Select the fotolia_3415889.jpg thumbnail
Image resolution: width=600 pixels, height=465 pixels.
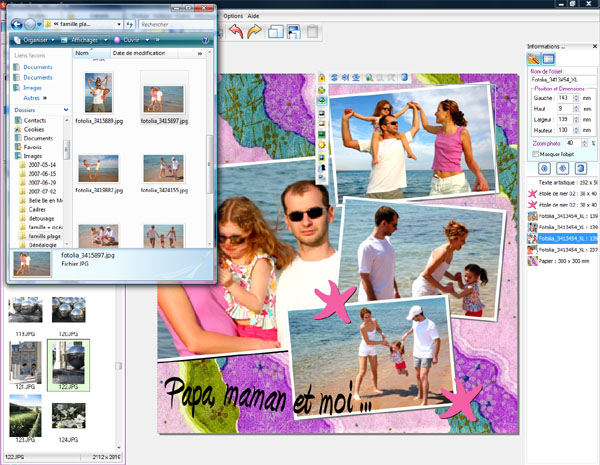point(99,93)
